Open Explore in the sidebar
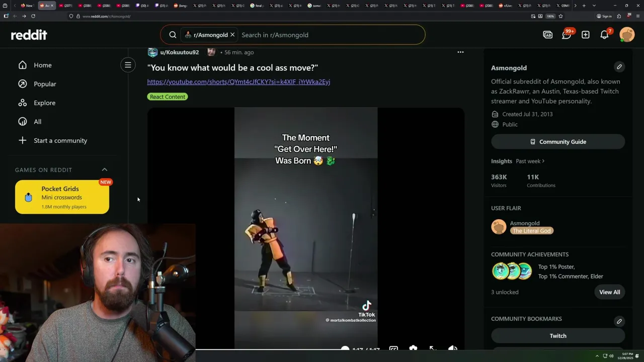The height and width of the screenshot is (362, 644). (x=44, y=103)
